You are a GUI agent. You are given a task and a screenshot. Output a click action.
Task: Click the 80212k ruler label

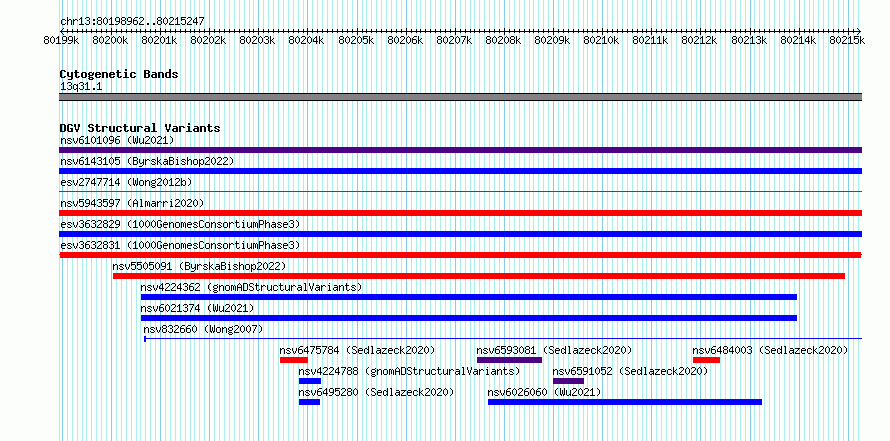(x=700, y=40)
